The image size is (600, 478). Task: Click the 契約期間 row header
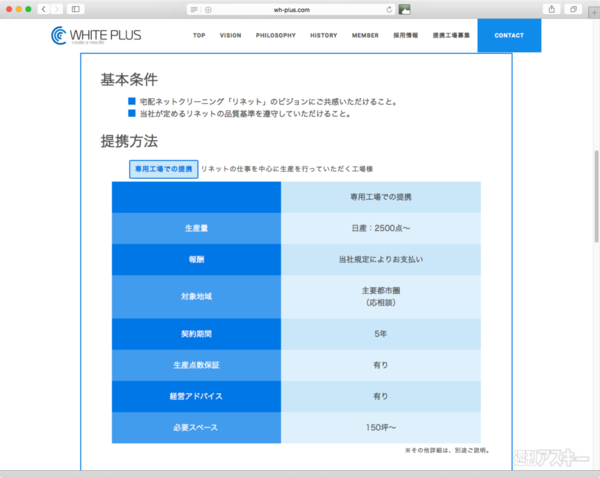(196, 334)
